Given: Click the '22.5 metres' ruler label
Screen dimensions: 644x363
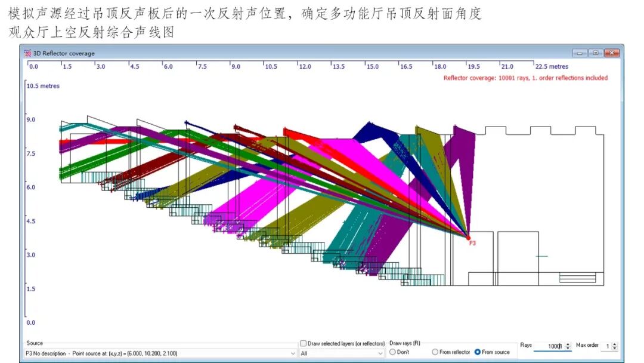Looking at the screenshot, I should pos(552,66).
